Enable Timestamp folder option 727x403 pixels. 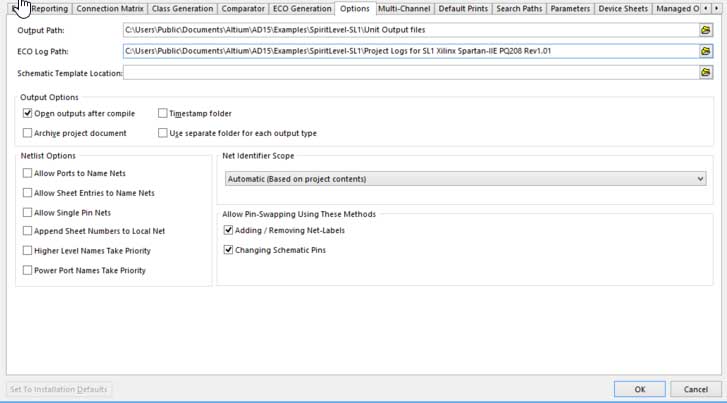[x=163, y=114]
